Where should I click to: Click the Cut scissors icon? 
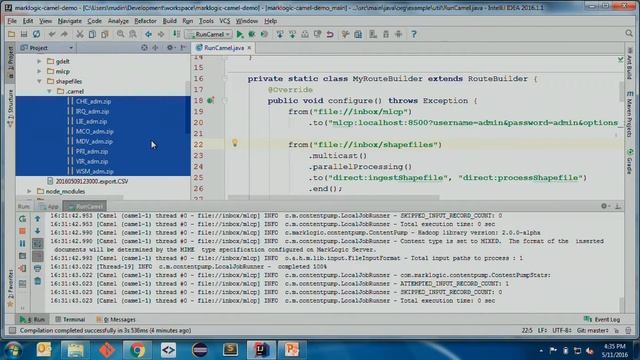(x=80, y=34)
